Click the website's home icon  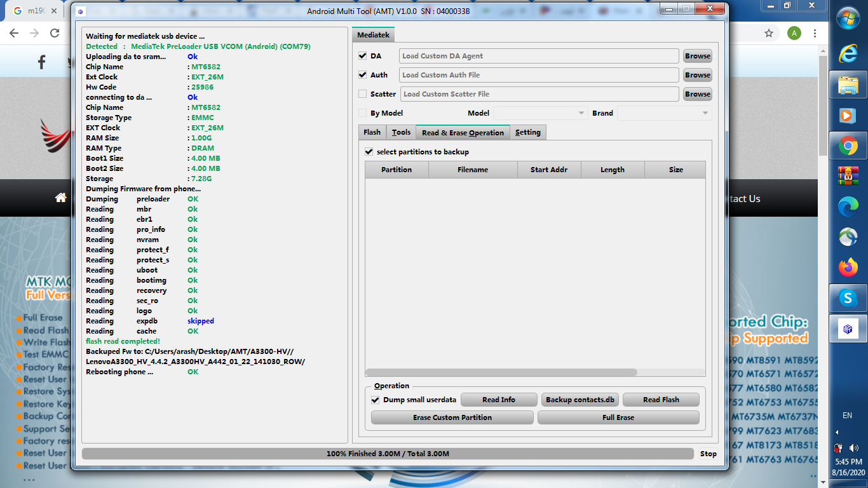pos(61,198)
